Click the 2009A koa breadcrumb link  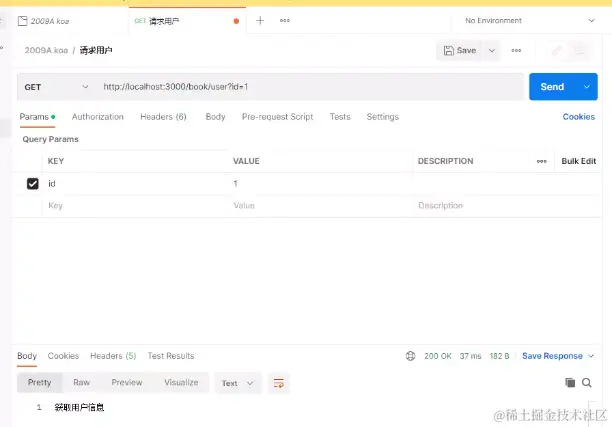[x=46, y=50]
